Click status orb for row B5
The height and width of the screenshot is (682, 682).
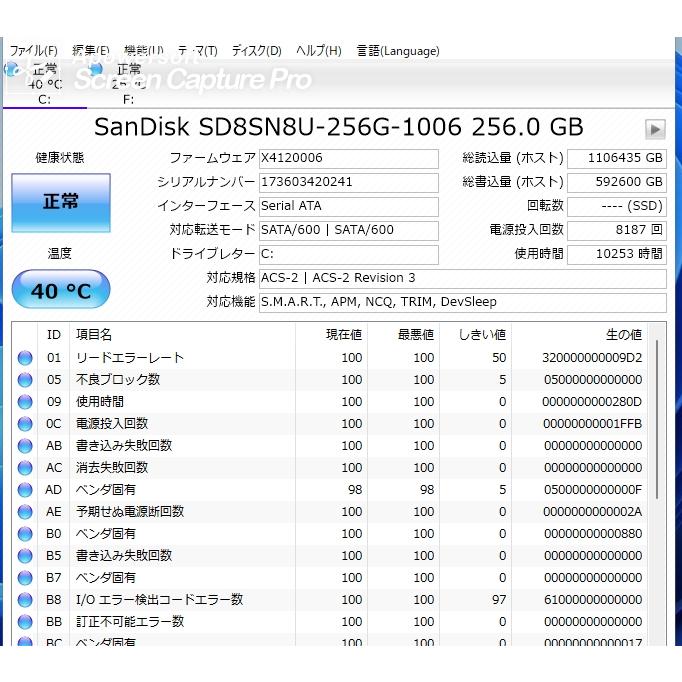click(25, 556)
